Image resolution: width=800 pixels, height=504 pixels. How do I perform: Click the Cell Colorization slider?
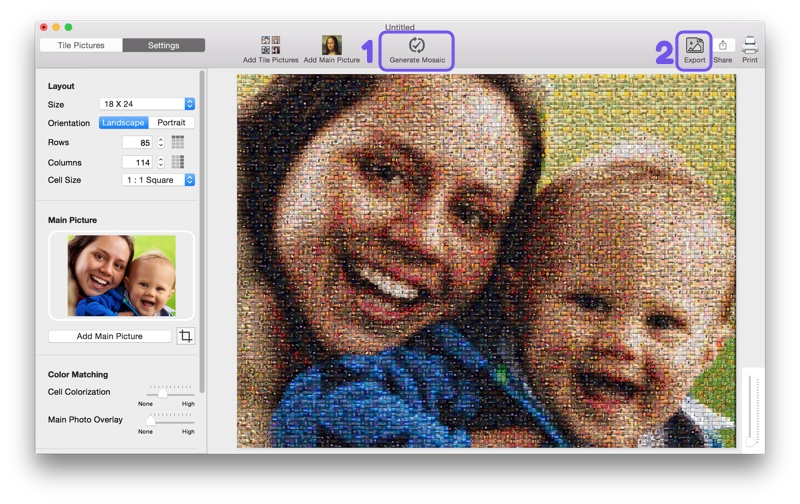coord(170,393)
